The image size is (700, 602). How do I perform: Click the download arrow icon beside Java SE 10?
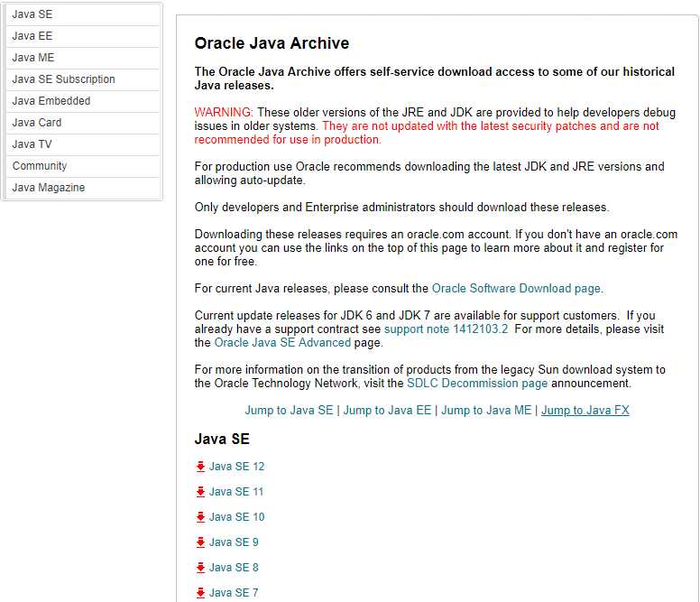(200, 517)
